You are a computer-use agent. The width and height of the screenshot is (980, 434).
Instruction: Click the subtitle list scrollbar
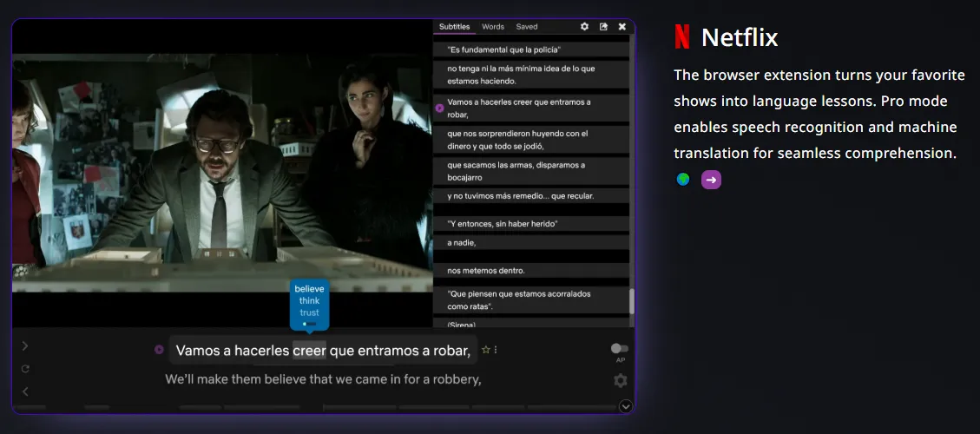tap(632, 300)
